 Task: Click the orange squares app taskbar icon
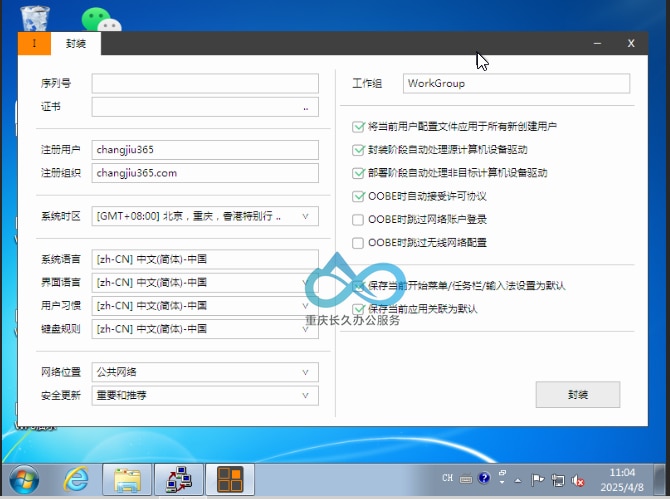[x=230, y=479]
